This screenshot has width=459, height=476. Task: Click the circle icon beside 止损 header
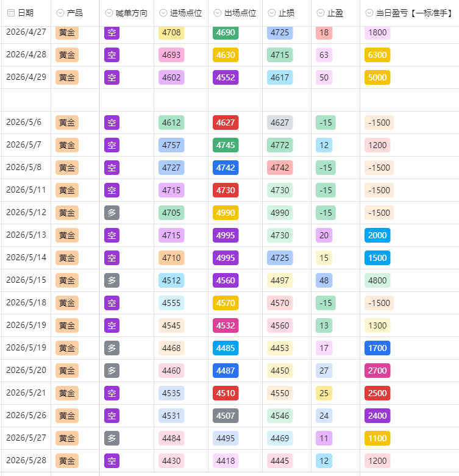[272, 13]
